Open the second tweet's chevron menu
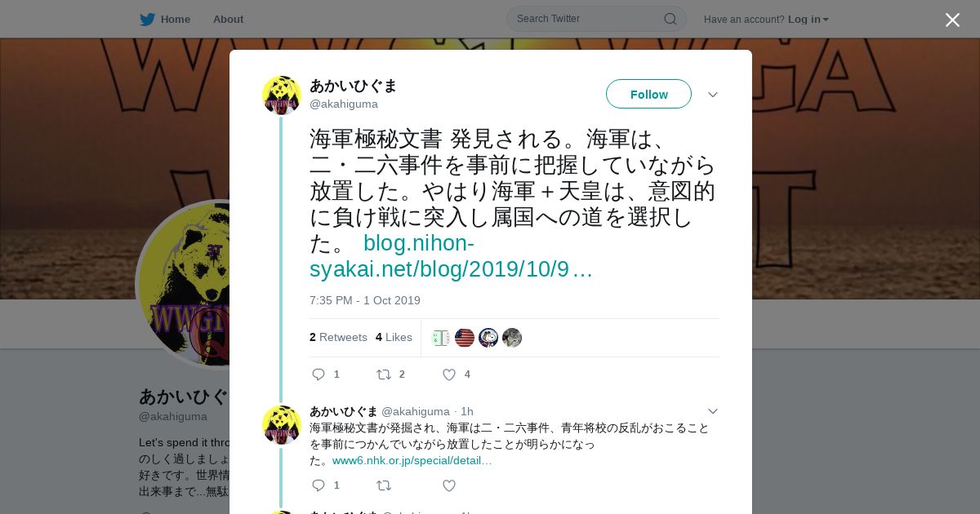The width and height of the screenshot is (980, 514). 713,411
